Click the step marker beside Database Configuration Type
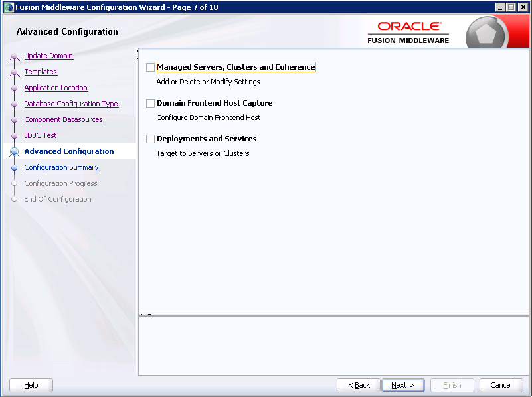Viewport: 532px width, 397px height. click(x=14, y=104)
